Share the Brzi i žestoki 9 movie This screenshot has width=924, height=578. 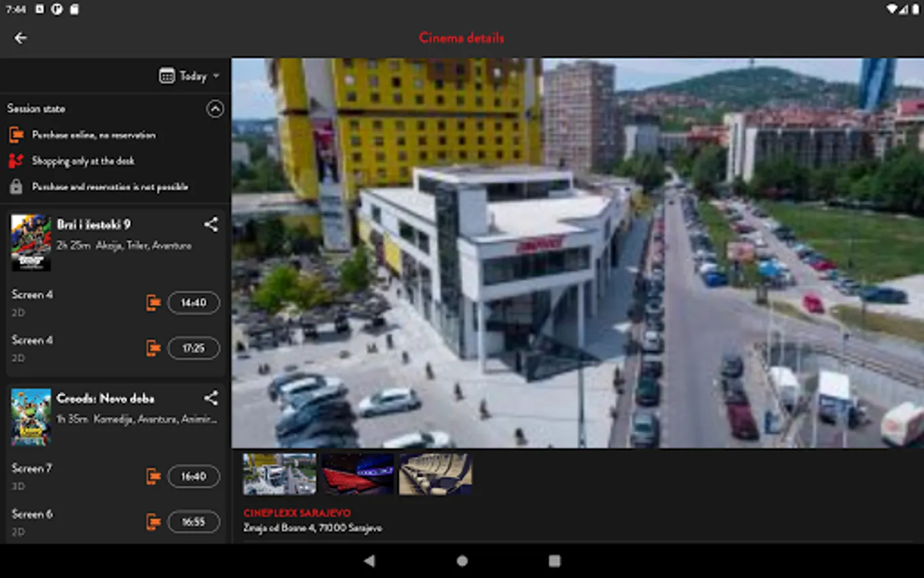point(210,224)
